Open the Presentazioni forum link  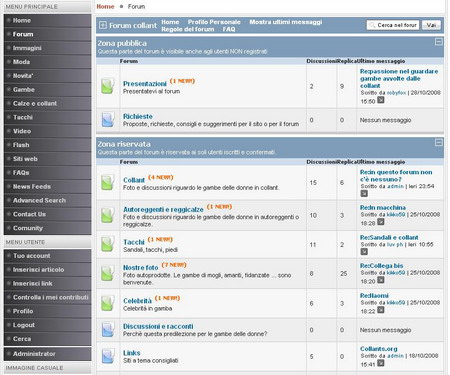[145, 84]
